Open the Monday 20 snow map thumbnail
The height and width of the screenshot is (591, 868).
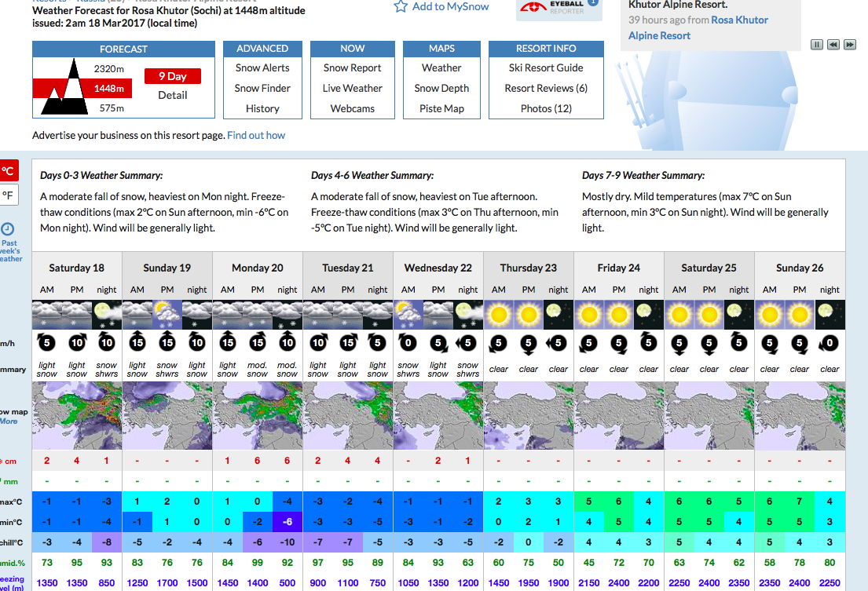[258, 416]
